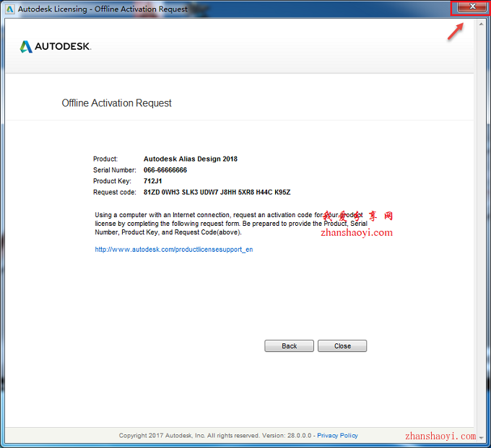
Task: Click the Back button
Action: tap(289, 346)
